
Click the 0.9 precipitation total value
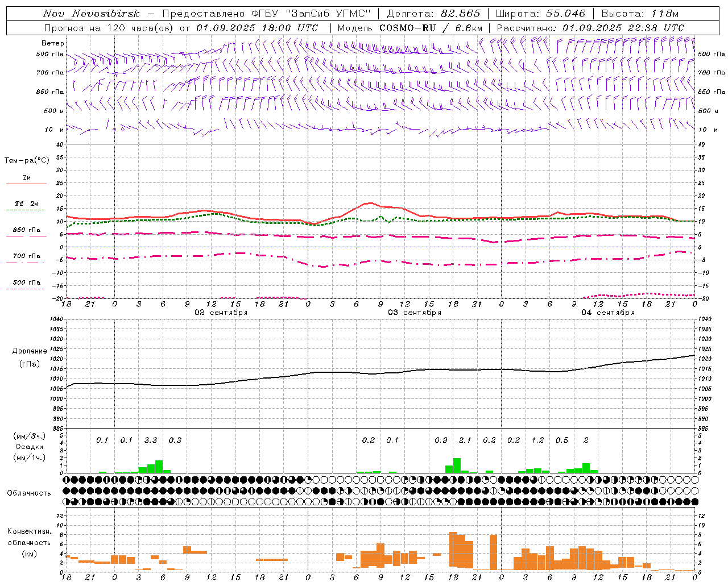441,440
